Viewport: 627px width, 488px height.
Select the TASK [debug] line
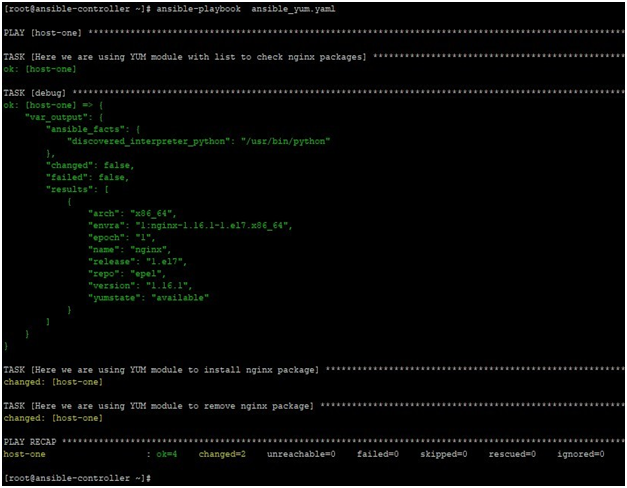pos(314,93)
